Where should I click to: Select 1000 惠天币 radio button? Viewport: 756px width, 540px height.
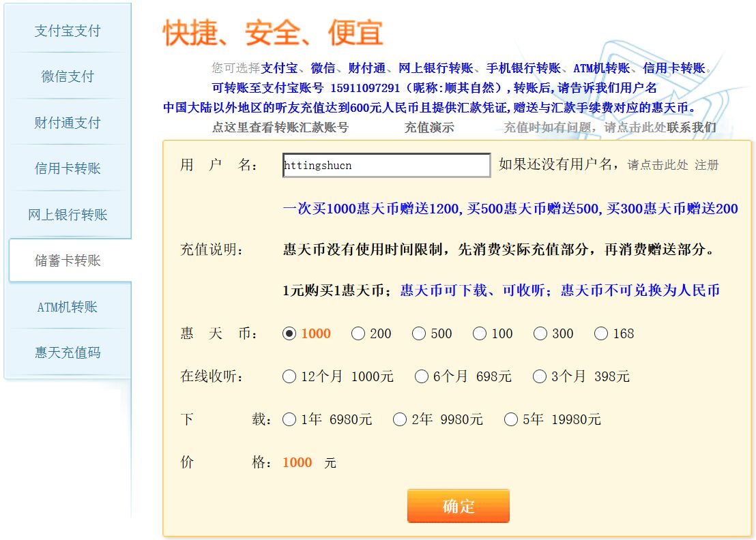tap(289, 333)
